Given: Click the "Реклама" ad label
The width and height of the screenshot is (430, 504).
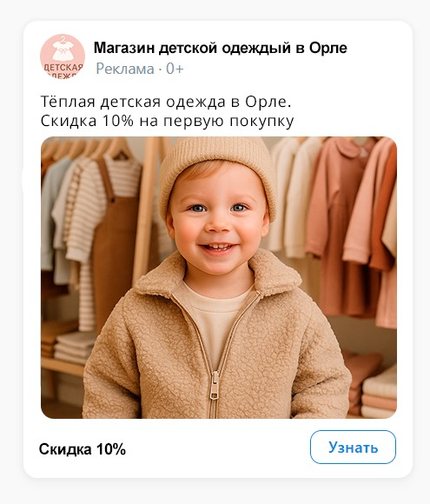Looking at the screenshot, I should [x=125, y=69].
